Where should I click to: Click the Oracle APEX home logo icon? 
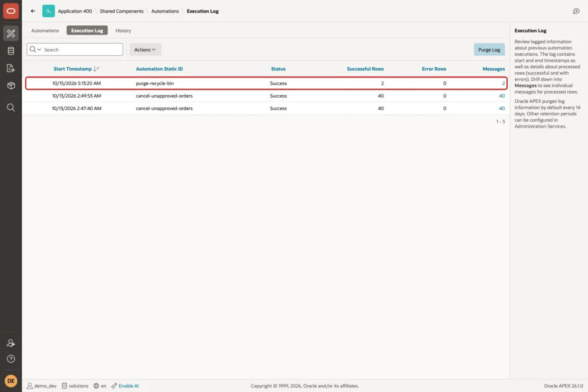[x=11, y=11]
